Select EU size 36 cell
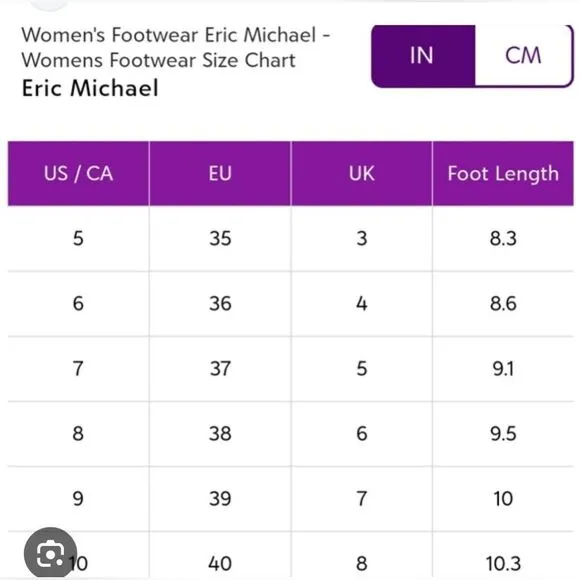Image resolution: width=580 pixels, height=580 pixels. 220,304
